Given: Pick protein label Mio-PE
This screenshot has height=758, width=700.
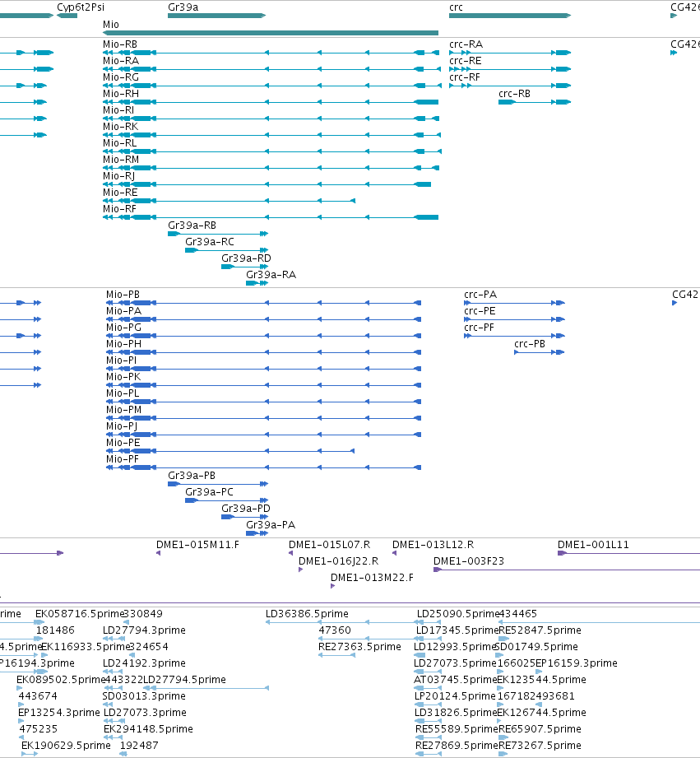Looking at the screenshot, I should pos(123,442).
